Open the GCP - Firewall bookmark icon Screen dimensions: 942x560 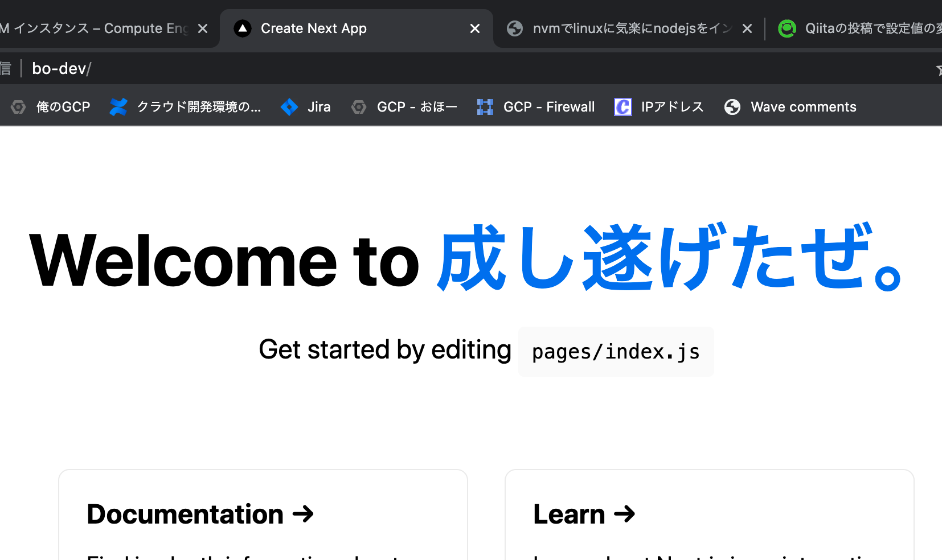(485, 106)
